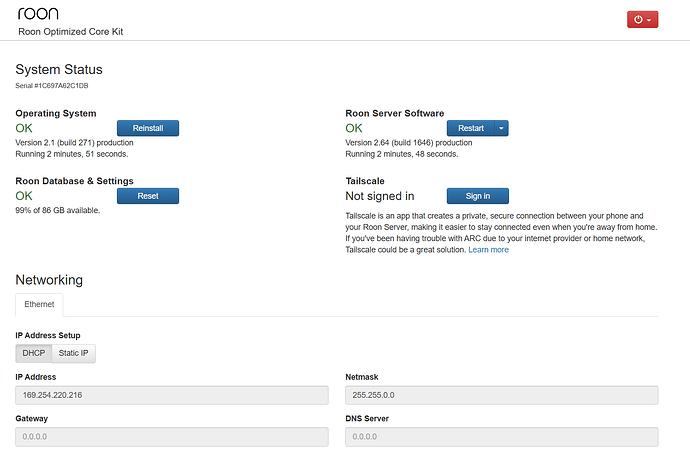Click the 'Roon Optimized Core Kit' subtitle

(x=70, y=32)
